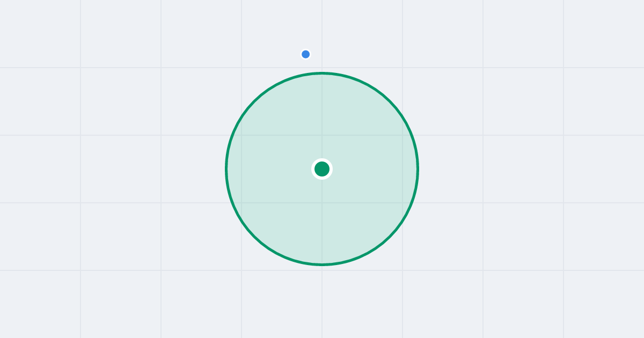Click the lower-right quadrant inside the green circle
Screen dimensions: 644x338
pyautogui.click(x=365, y=212)
